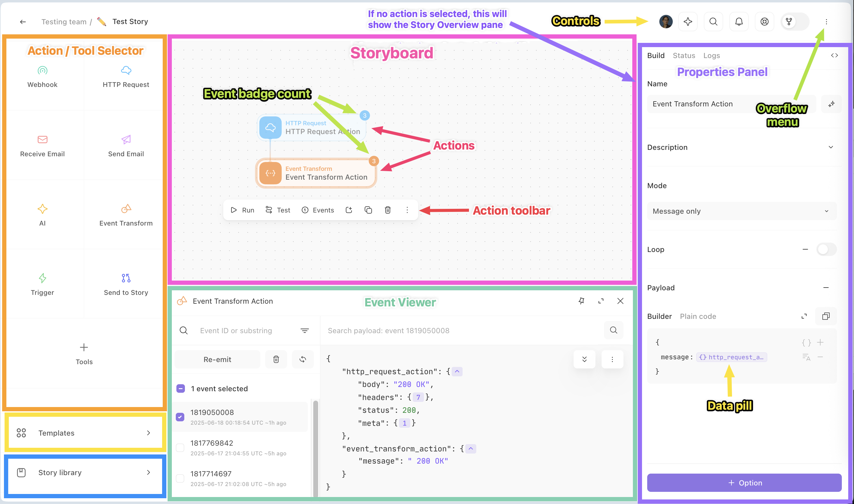This screenshot has height=504, width=854.
Task: Collapse the http_request_action JSON node
Action: tap(457, 371)
